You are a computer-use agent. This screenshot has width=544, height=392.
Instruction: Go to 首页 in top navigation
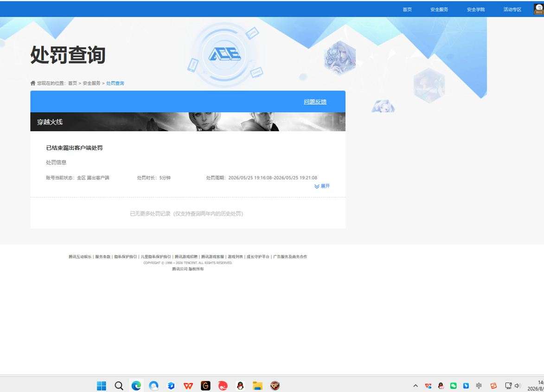tap(407, 9)
